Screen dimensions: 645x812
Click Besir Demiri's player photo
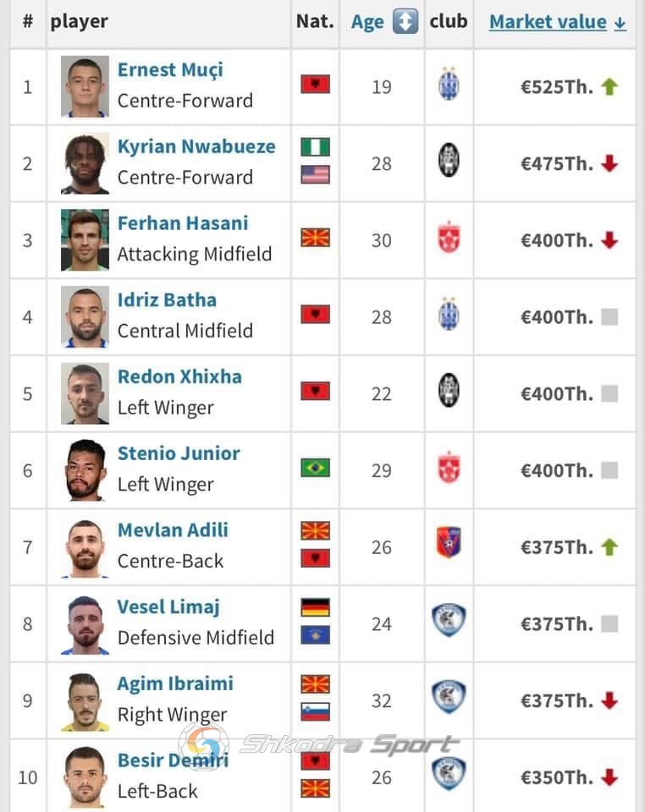click(85, 776)
